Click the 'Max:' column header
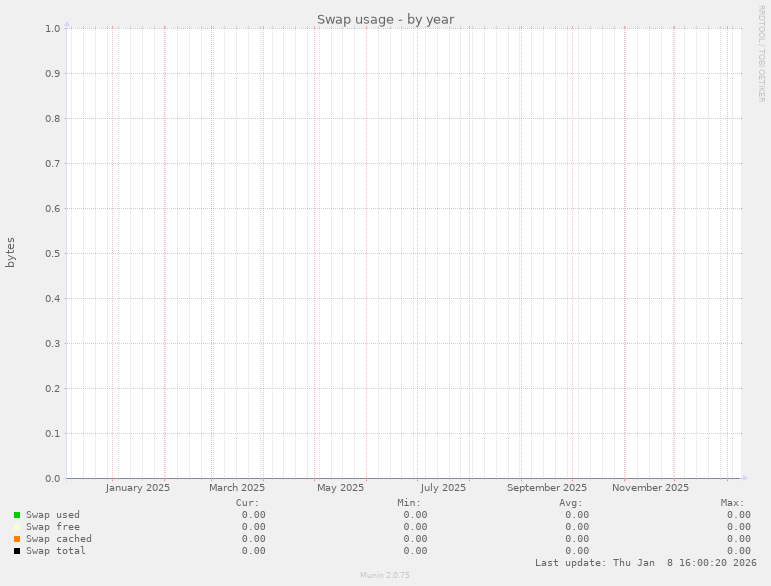The height and width of the screenshot is (586, 771). pyautogui.click(x=733, y=503)
